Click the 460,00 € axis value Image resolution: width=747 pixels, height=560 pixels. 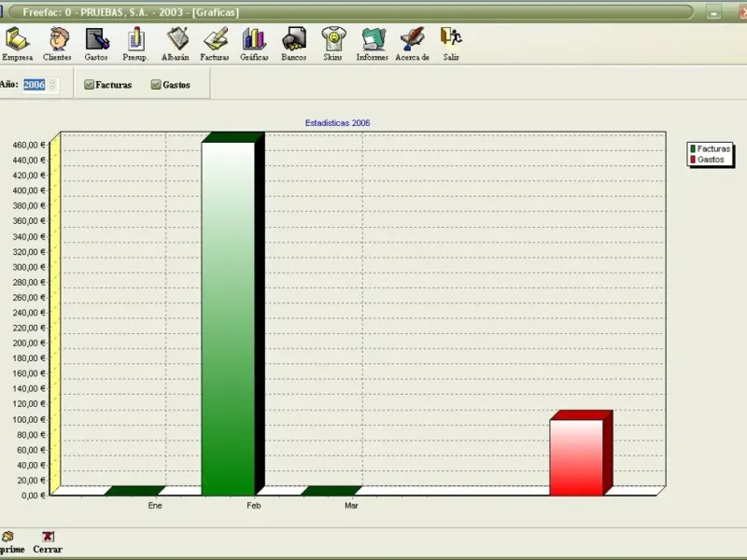click(x=29, y=146)
